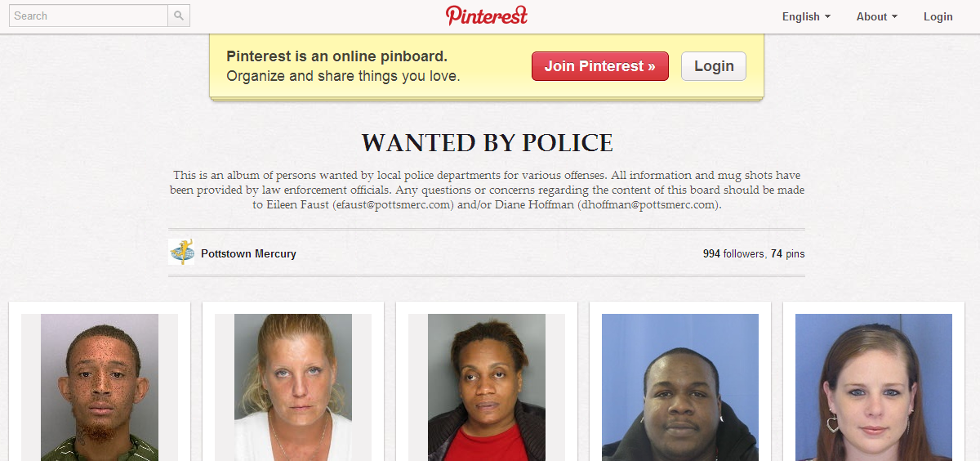
Task: Click the Wanted By Police board title
Action: click(487, 143)
